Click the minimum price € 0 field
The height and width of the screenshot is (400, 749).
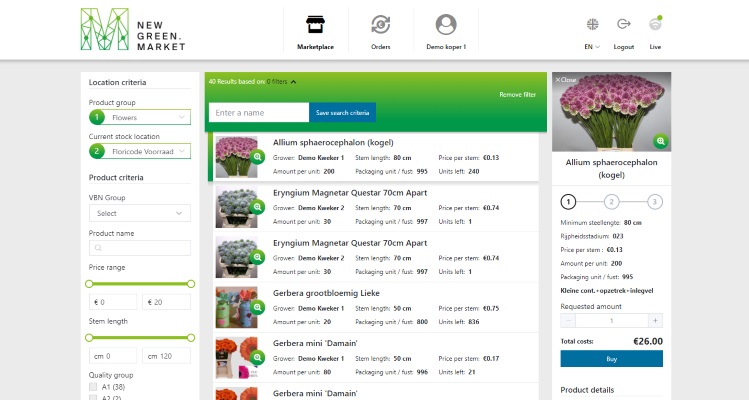coord(113,302)
